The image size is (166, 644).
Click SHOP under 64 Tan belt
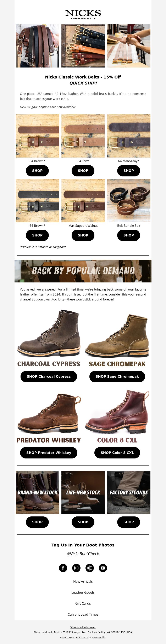(83, 170)
